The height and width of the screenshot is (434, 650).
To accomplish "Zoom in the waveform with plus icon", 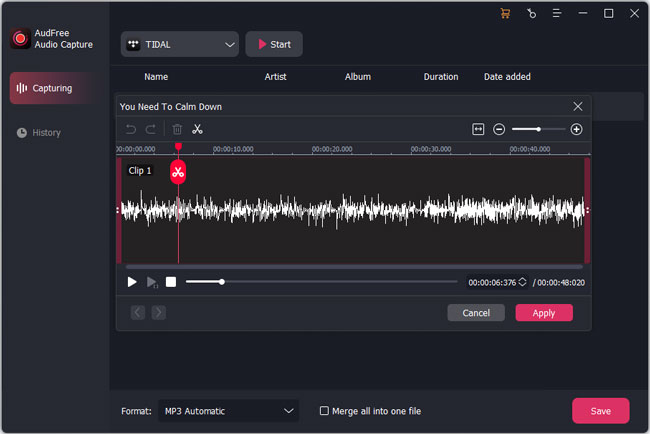I will (x=576, y=129).
